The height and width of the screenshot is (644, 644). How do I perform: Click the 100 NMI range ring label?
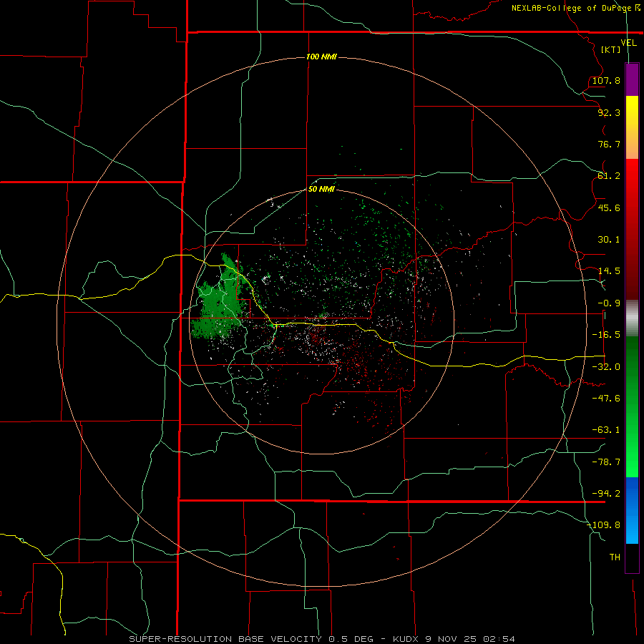pos(321,57)
